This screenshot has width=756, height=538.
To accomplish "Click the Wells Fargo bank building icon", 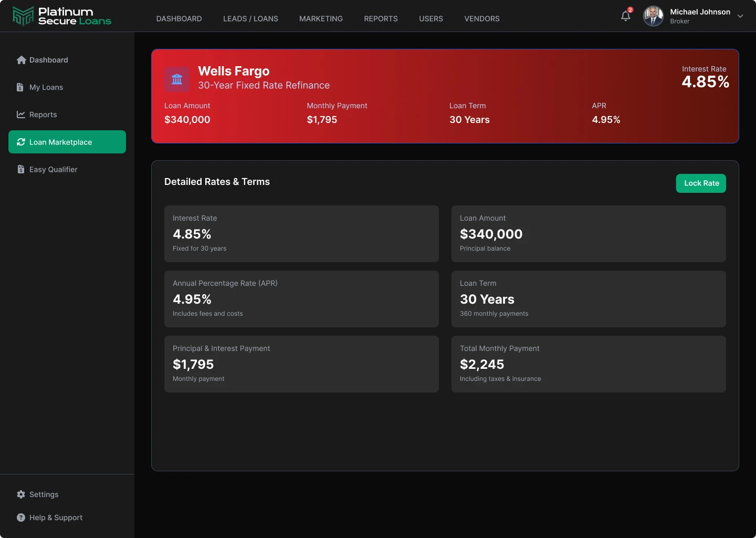I will 177,79.
